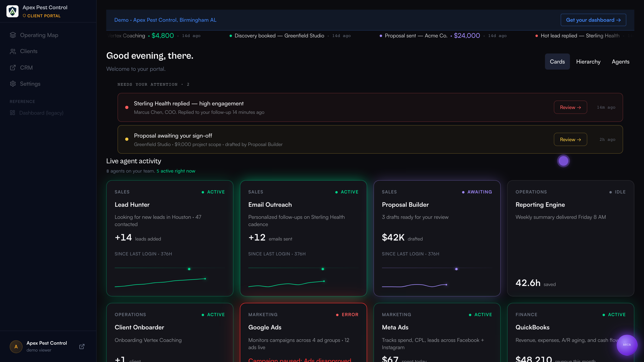Image resolution: width=644 pixels, height=362 pixels.
Task: Open the Meta Ads agent card
Action: [437, 332]
